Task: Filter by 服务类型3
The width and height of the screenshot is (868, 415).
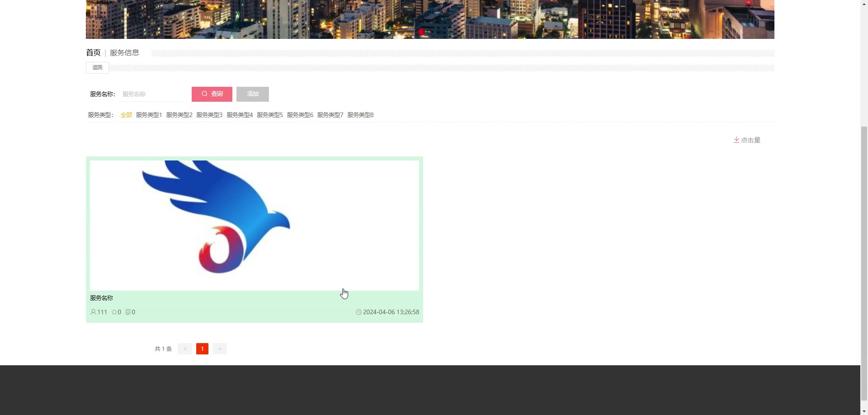Action: 209,115
